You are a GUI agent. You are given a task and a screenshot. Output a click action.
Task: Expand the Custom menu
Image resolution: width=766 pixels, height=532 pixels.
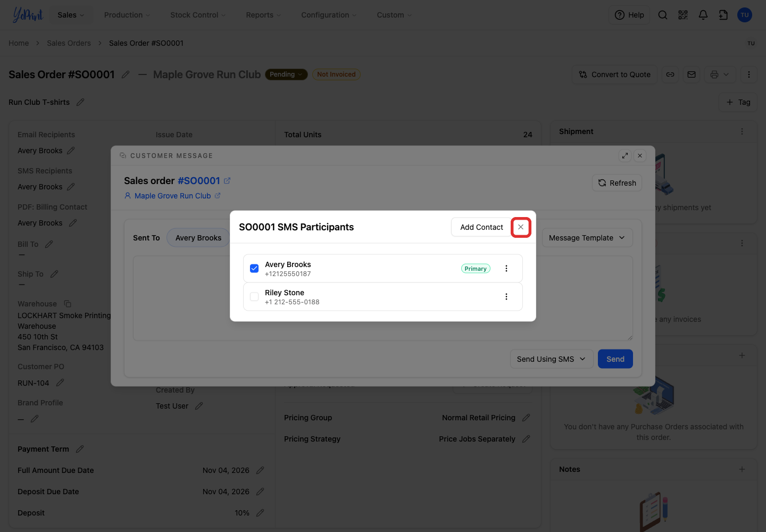click(x=394, y=15)
